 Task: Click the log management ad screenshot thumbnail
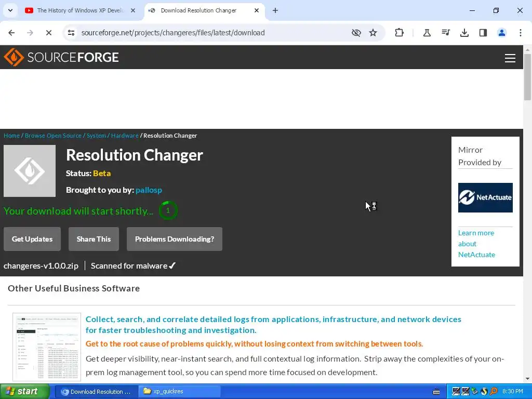coord(47,347)
